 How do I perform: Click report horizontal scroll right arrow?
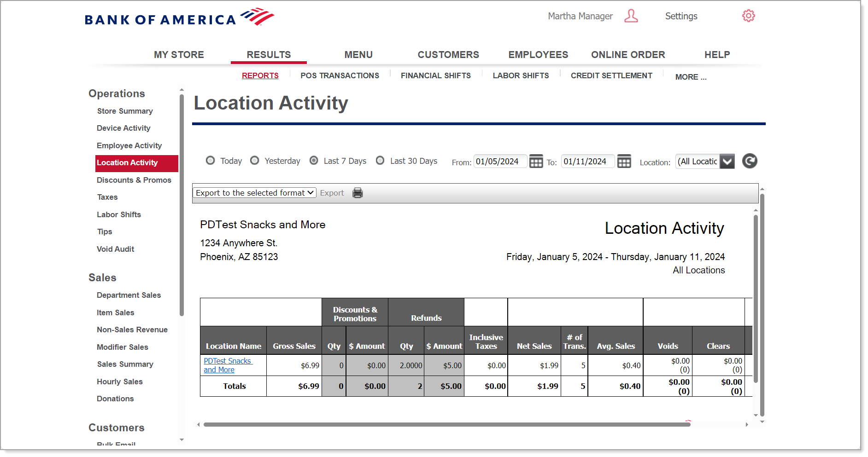[x=747, y=424]
